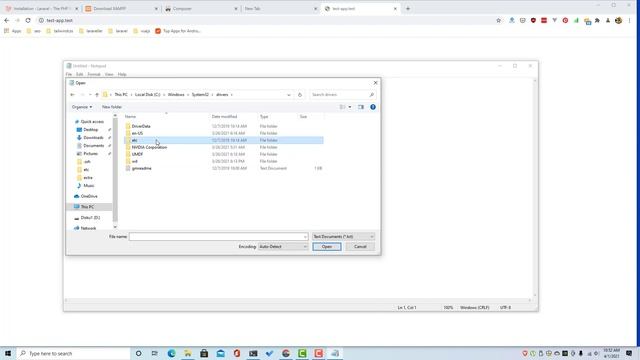Screen dimensions: 640x360
Task: Go back in the Open dialog
Action: pyautogui.click(x=73, y=95)
